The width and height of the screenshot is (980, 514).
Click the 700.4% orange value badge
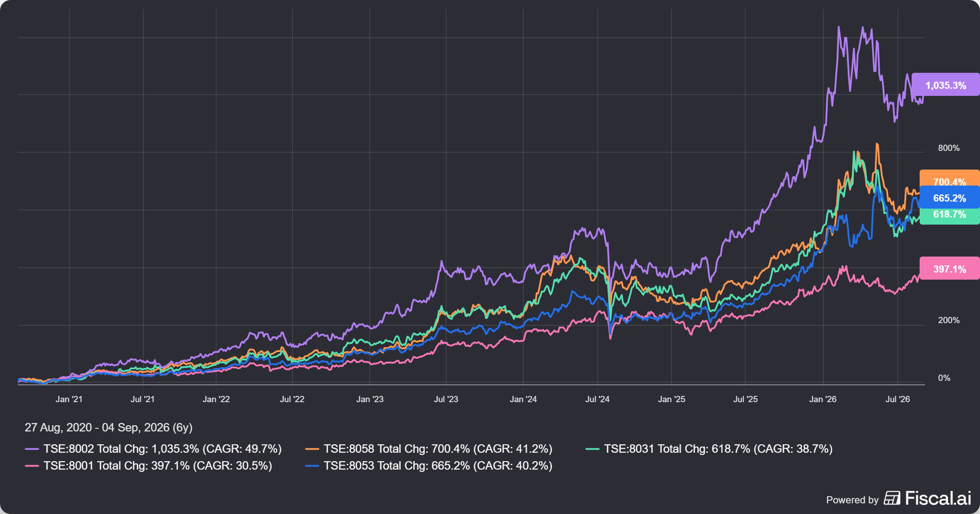point(949,178)
